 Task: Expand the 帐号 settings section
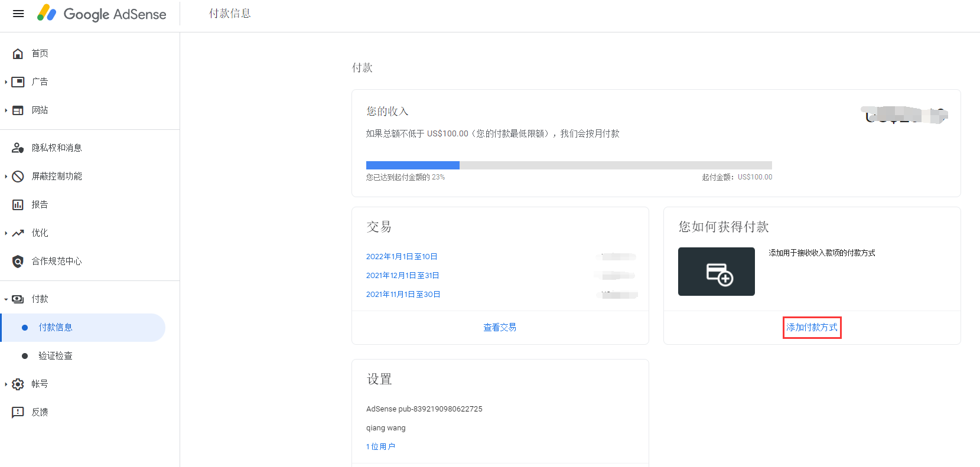click(6, 384)
